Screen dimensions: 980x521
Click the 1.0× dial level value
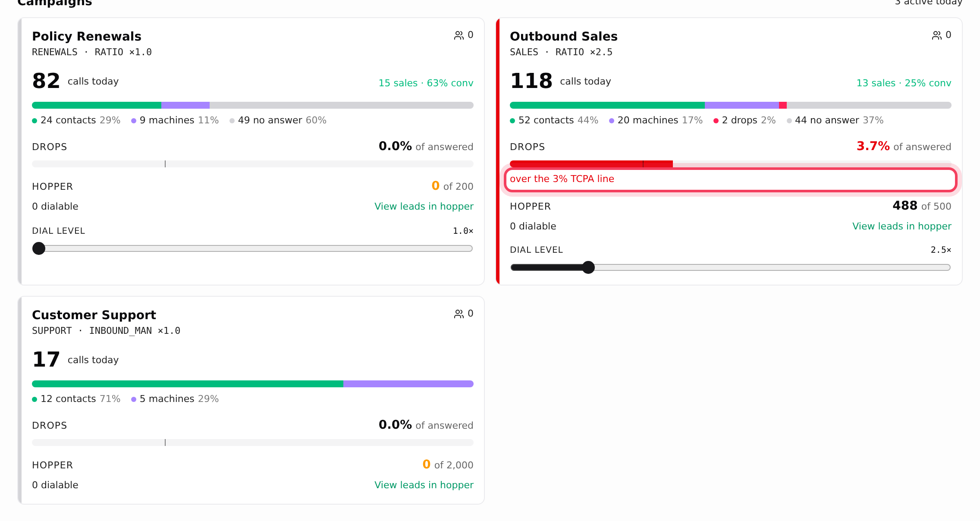pyautogui.click(x=463, y=231)
